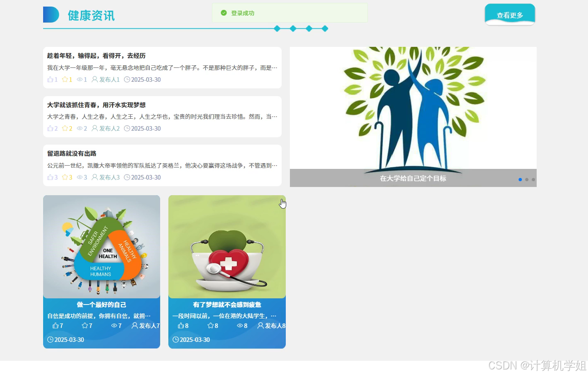This screenshot has height=376, width=588.
Task: Click thumbs-up icon on 发布人1 article
Action: pos(50,79)
